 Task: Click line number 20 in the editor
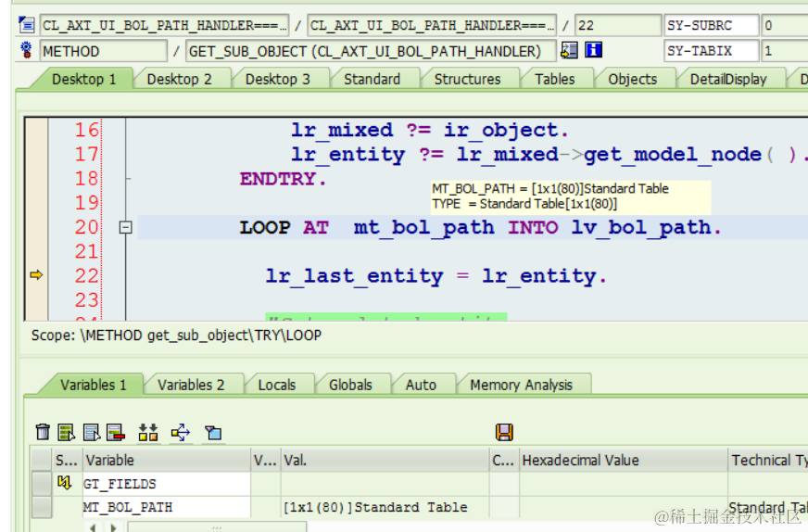(x=86, y=227)
